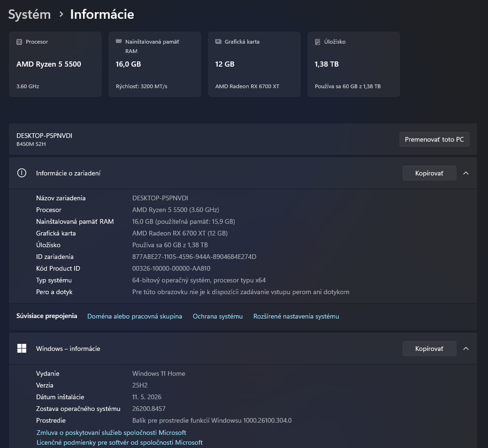The height and width of the screenshot is (448, 488).
Task: Click value AMD Radeon RX 6700 XT (12 GB)
Action: [x=180, y=233]
